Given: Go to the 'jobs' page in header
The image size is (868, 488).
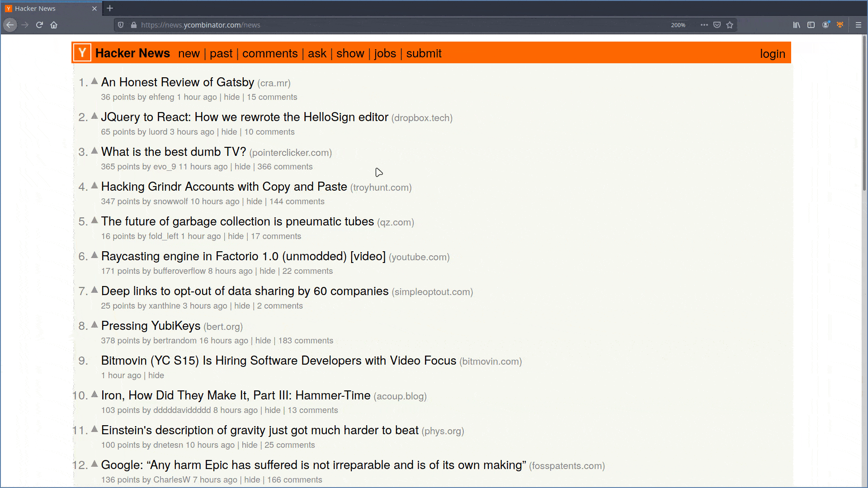Looking at the screenshot, I should point(385,53).
